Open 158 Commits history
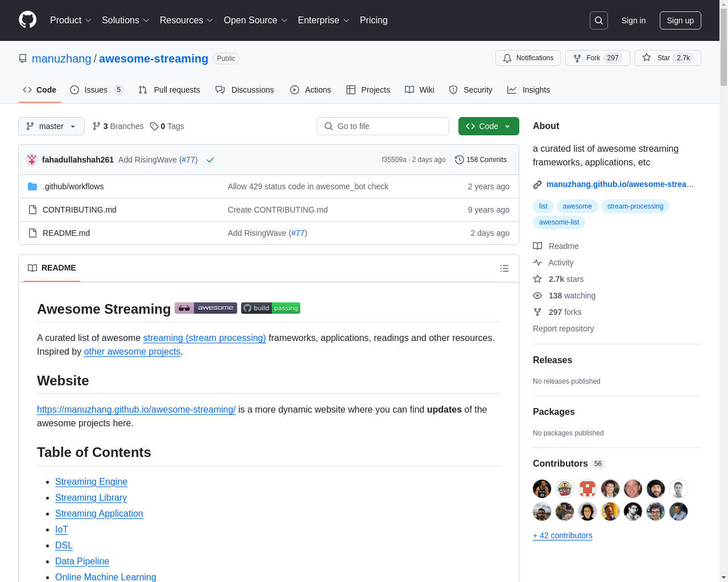Viewport: 728px width, 582px height. pyautogui.click(x=481, y=160)
